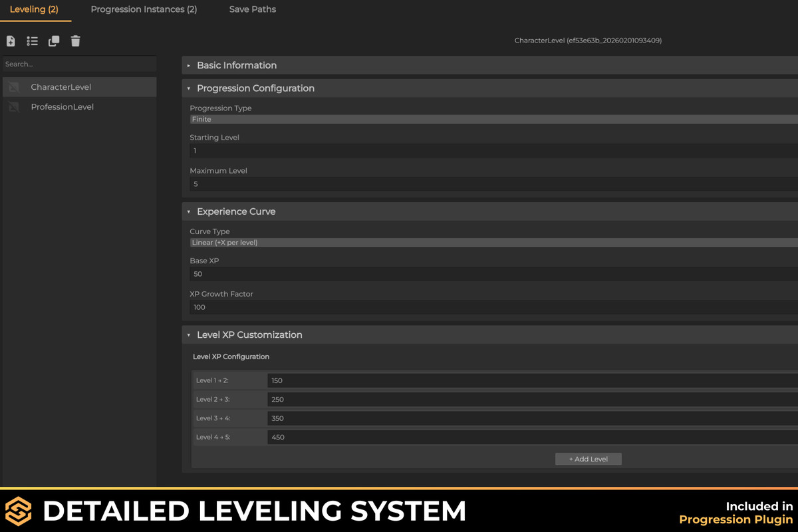Click the XP Growth Factor label

click(221, 294)
